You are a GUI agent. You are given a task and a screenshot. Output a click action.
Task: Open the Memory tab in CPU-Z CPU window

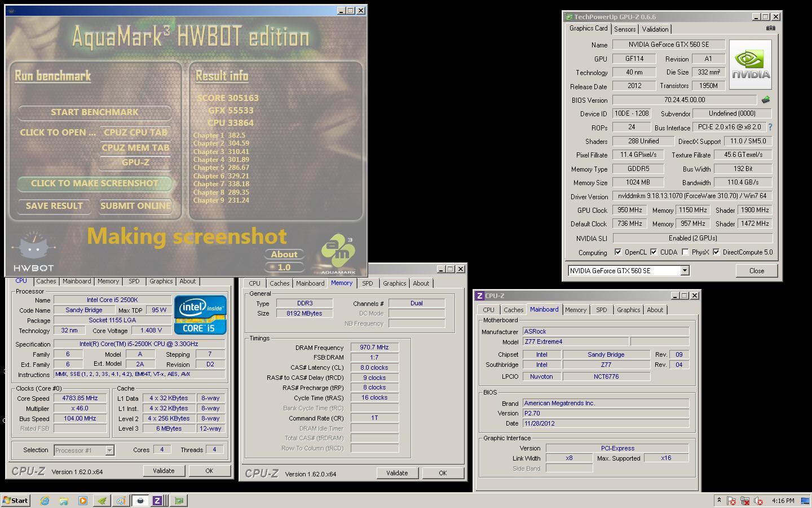click(x=108, y=281)
